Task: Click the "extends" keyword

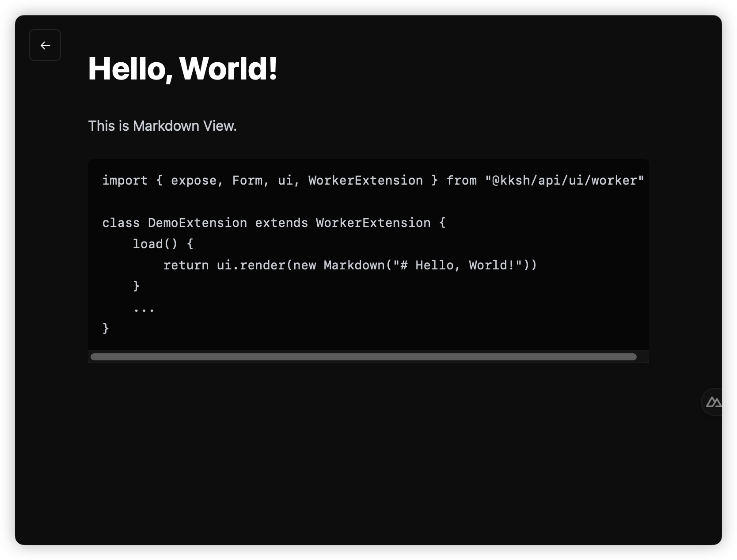Action: coord(281,223)
